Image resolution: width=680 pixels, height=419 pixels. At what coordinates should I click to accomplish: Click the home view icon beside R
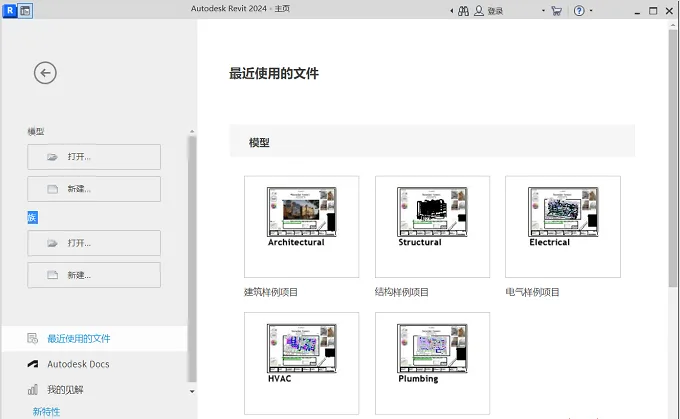pos(26,11)
